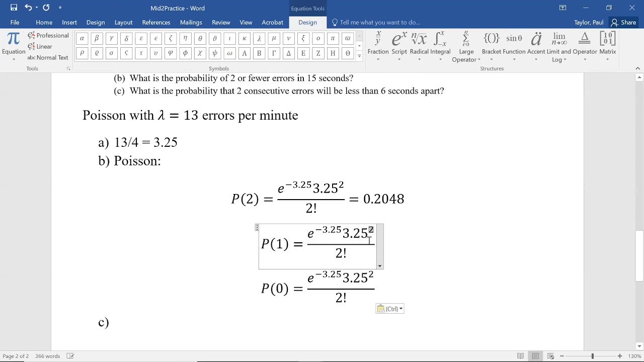Insert the alpha symbol
Image resolution: width=644 pixels, height=362 pixels.
pos(82,38)
